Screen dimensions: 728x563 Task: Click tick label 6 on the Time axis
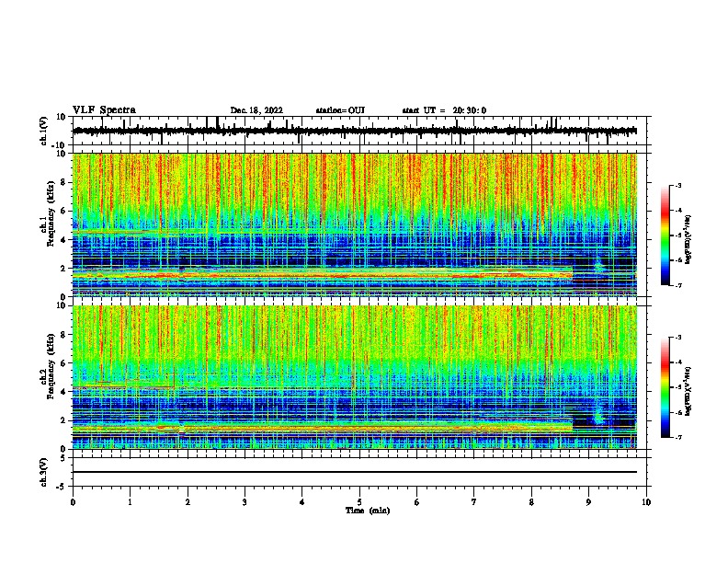[x=417, y=502]
